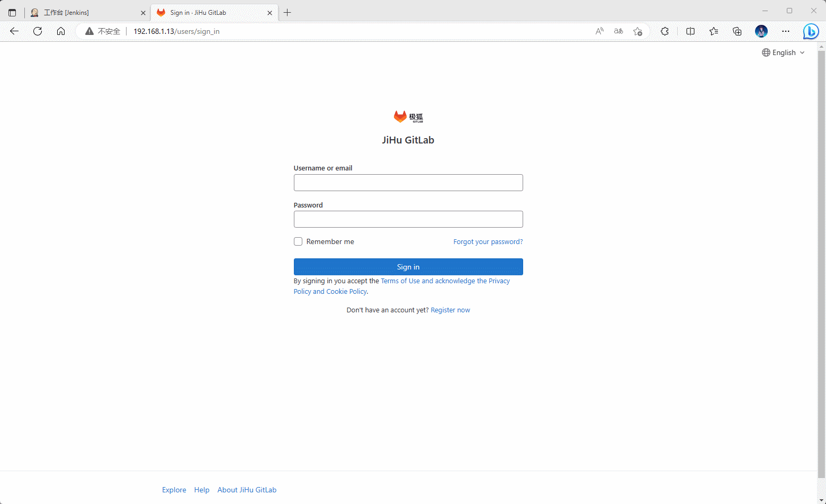This screenshot has height=504, width=826.
Task: Open About JiHu GitLab link
Action: coord(247,490)
